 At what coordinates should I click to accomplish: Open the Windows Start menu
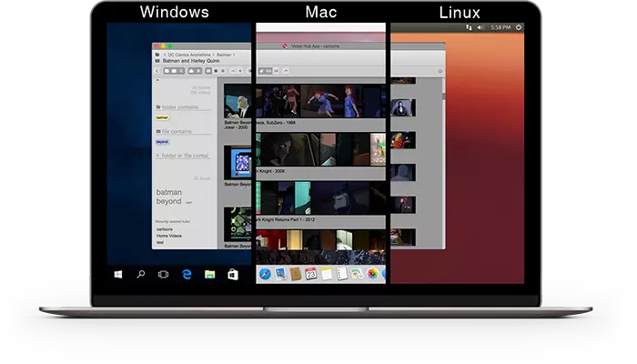(x=118, y=275)
